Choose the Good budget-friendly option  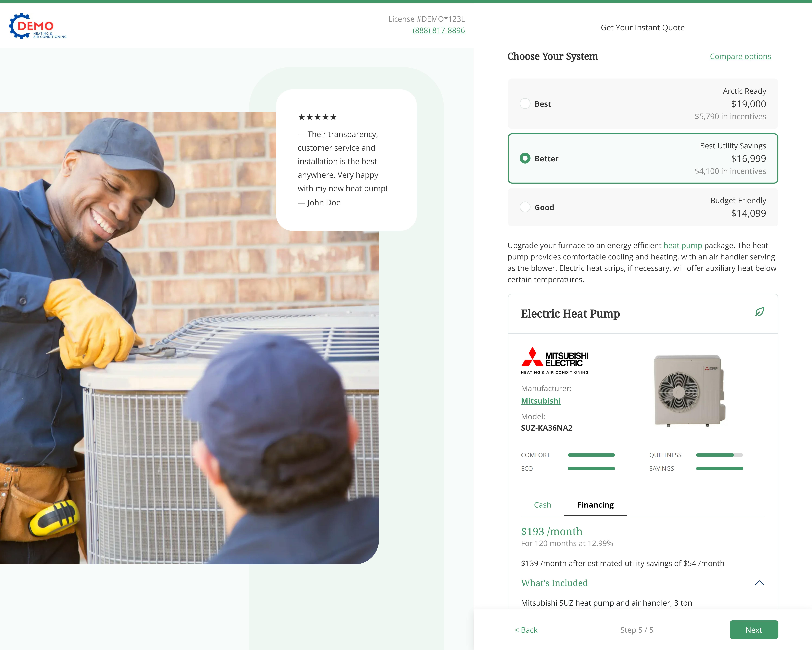click(525, 207)
